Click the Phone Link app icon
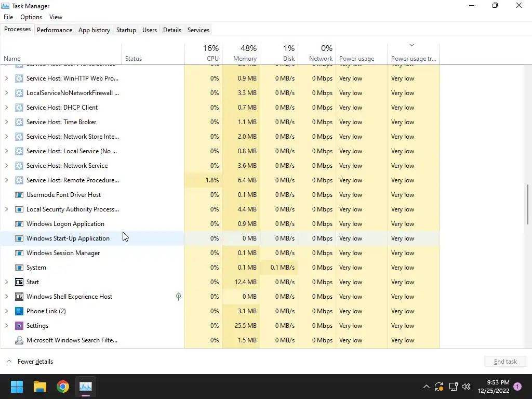 click(x=19, y=311)
